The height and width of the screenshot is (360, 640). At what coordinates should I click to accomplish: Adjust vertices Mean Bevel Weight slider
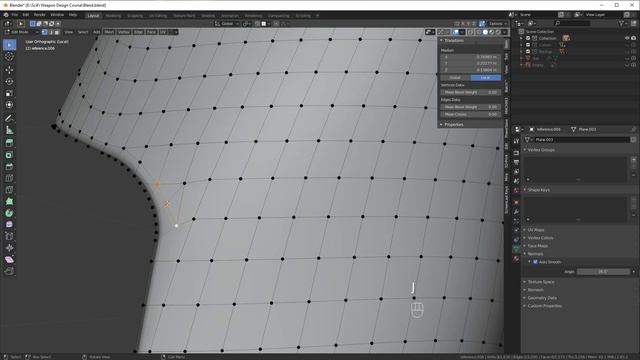471,92
